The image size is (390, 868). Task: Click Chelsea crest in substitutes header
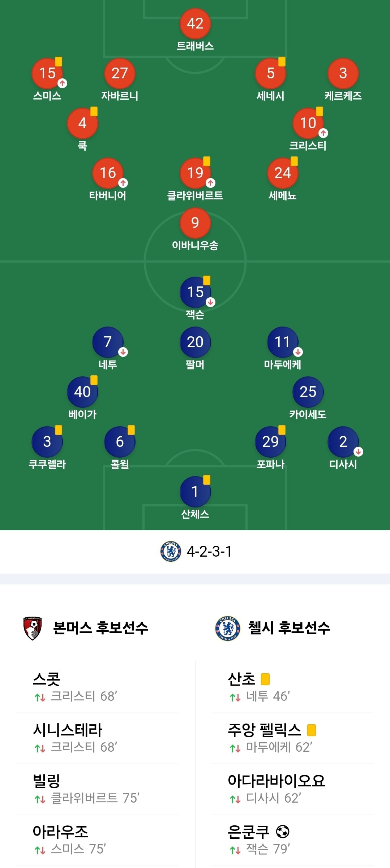[227, 629]
